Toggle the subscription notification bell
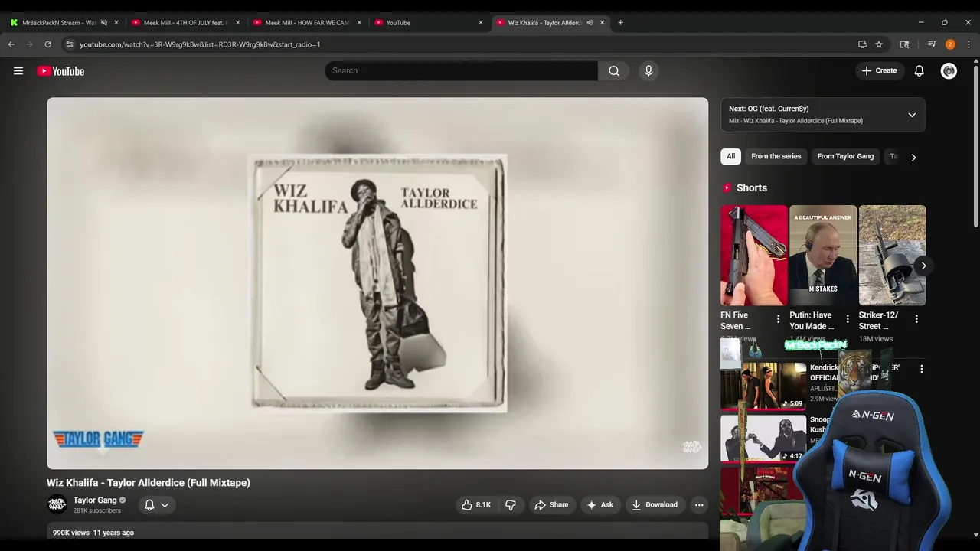Screen dimensions: 980x551 tap(149, 505)
